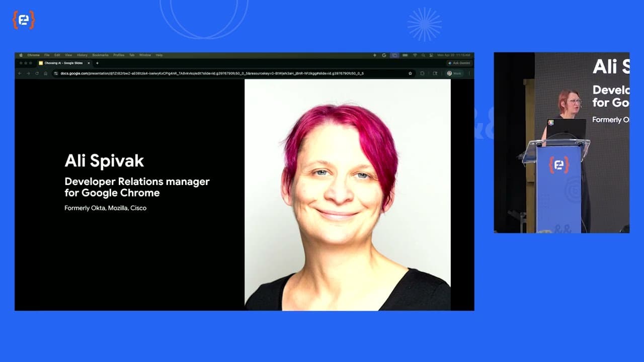644x362 pixels.
Task: Open the History menu
Action: [82, 55]
